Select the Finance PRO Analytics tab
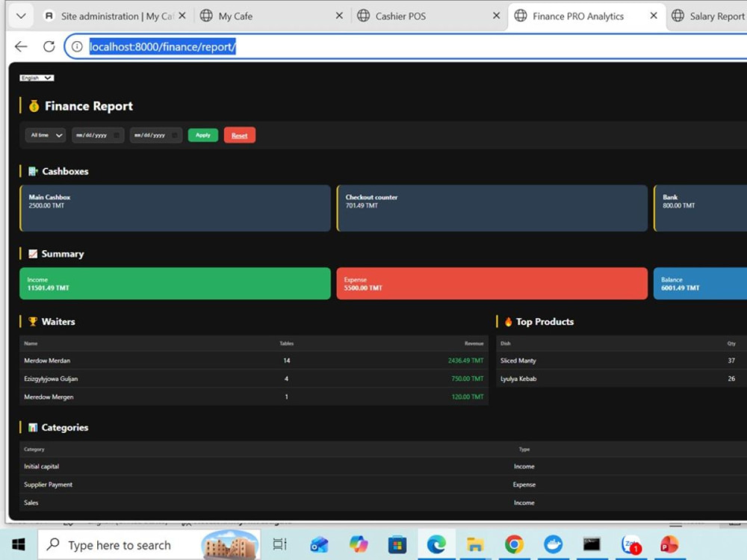The image size is (747, 560). click(586, 16)
